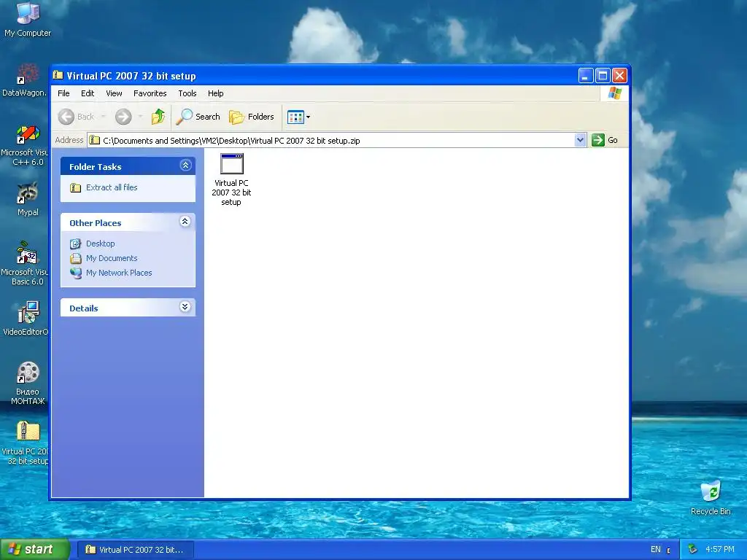
Task: Click inside the Address path field
Action: 331,141
